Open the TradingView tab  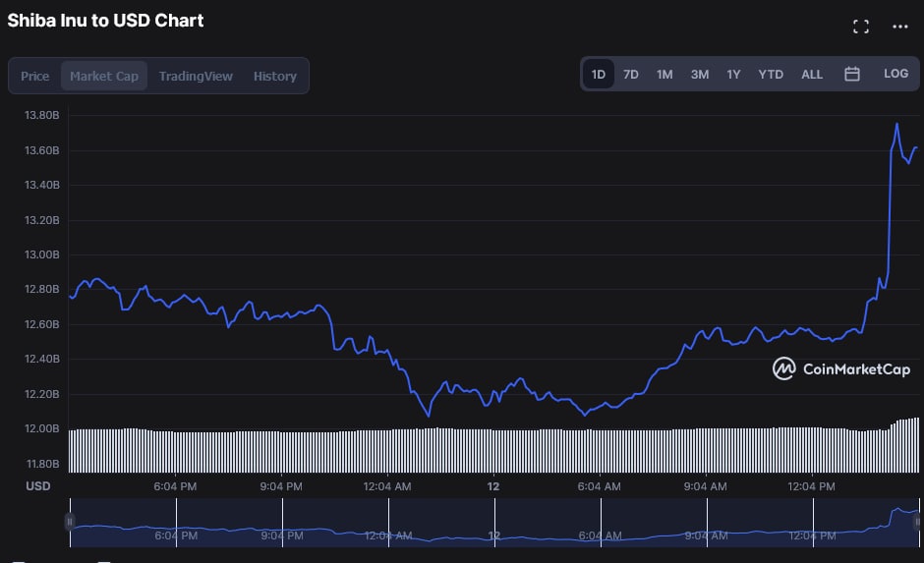coord(196,76)
